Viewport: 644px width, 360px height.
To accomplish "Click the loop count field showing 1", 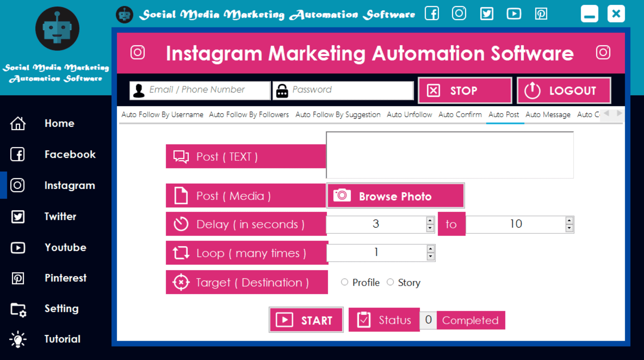I will (376, 253).
